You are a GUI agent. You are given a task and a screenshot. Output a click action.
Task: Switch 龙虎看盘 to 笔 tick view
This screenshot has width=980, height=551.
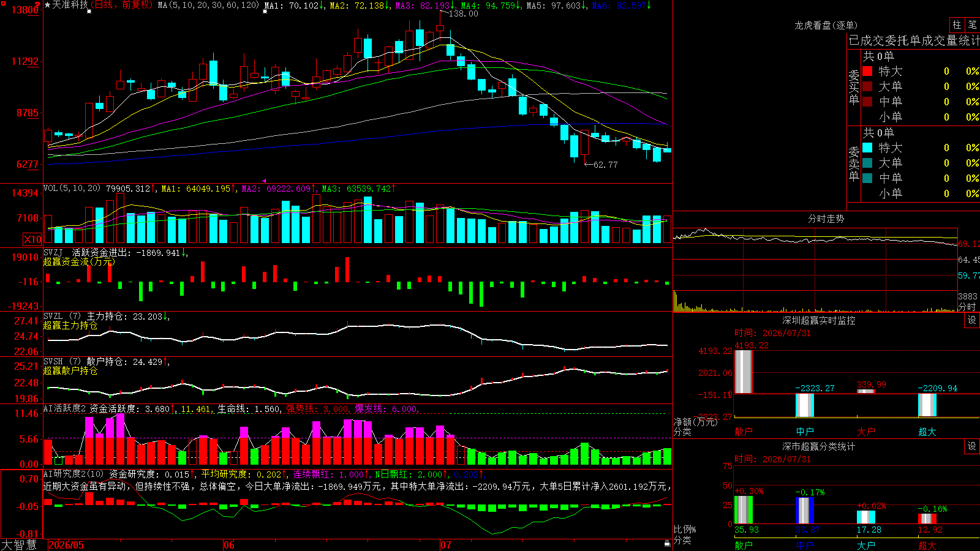coord(973,24)
